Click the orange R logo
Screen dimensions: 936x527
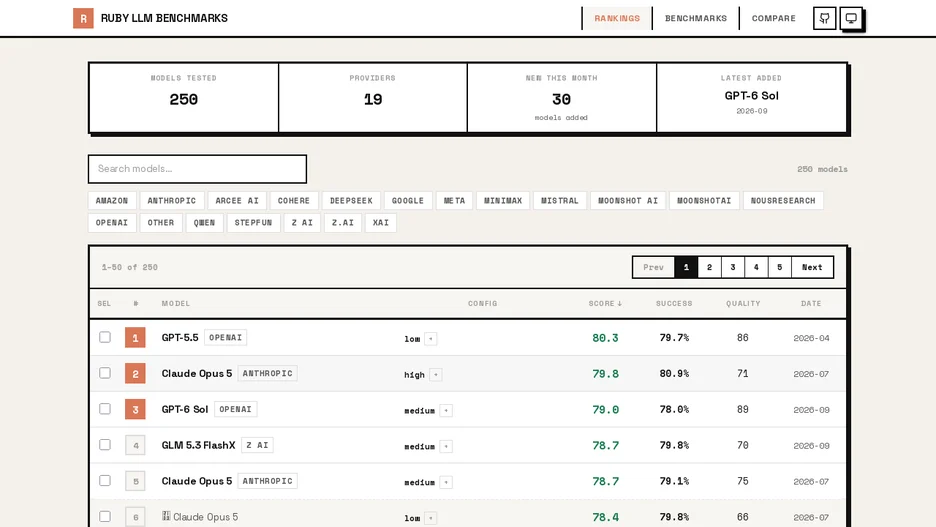click(x=83, y=18)
